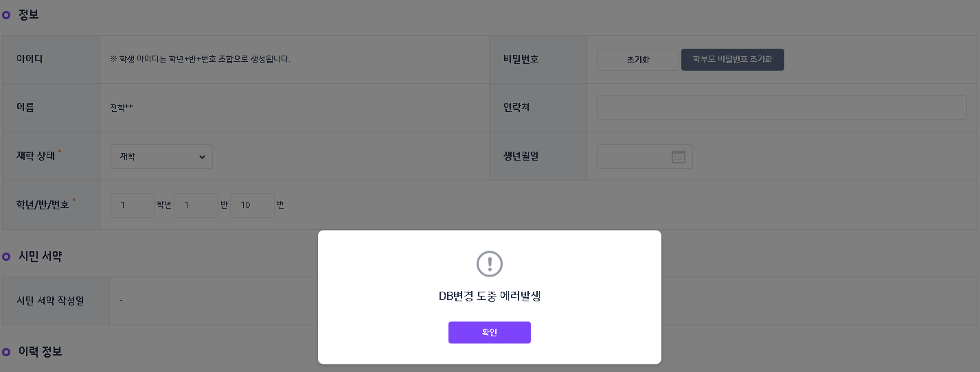980x372 pixels.
Task: Click the DB변경 도중 에러발생 message text
Action: point(490,297)
